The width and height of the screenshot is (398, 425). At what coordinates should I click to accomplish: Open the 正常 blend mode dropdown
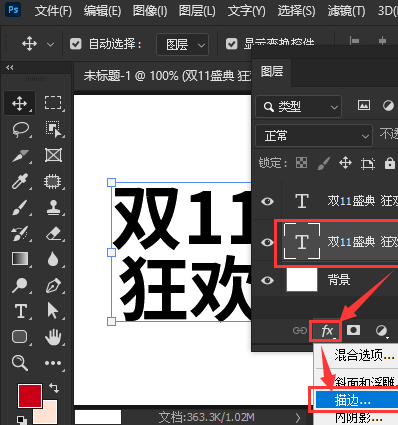(314, 136)
